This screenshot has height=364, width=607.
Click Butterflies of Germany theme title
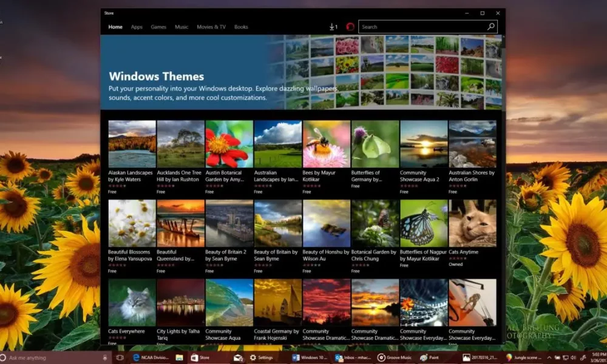366,176
